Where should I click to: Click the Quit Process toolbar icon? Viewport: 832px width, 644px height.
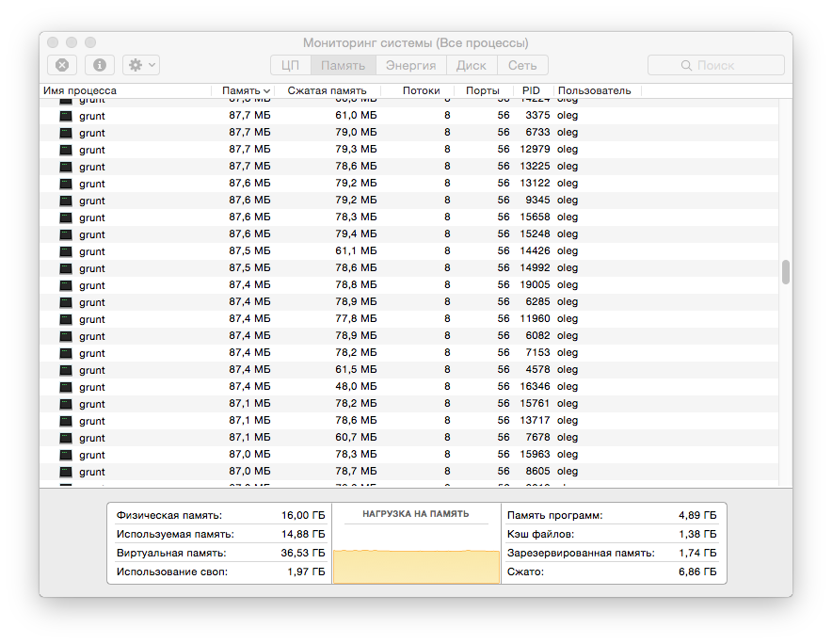[62, 65]
